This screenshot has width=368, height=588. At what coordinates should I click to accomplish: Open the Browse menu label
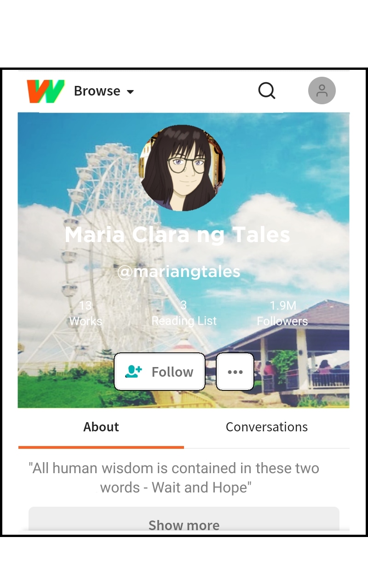(x=97, y=91)
